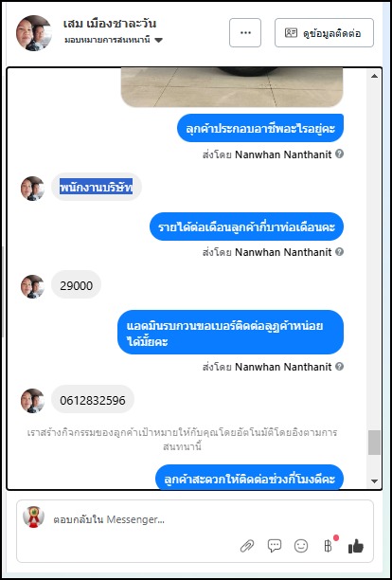Click help icon under the phone number request
This screenshot has width=392, height=580.
point(340,366)
